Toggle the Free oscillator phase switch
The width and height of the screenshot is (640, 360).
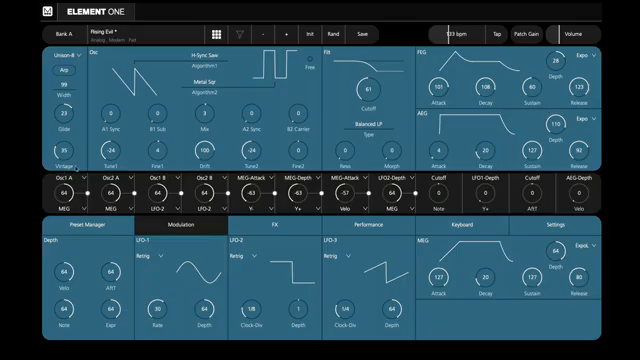pos(310,59)
